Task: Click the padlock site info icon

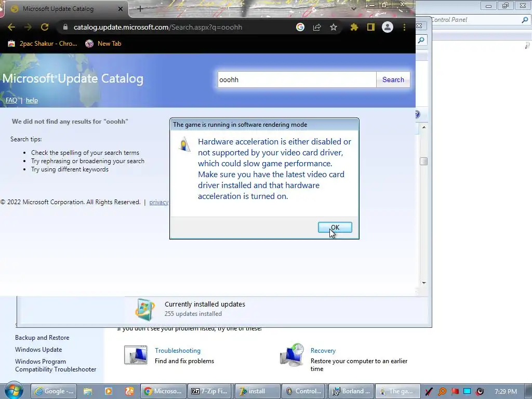Action: point(65,27)
